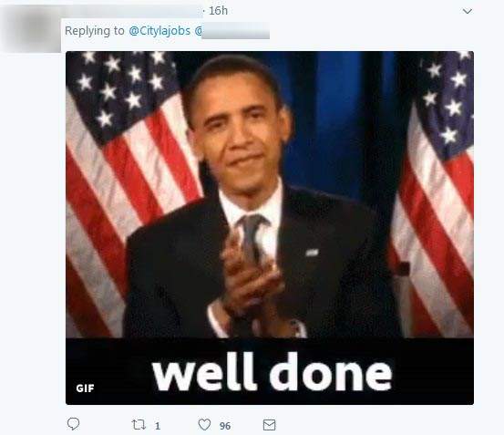Click the GIF badge label
This screenshot has width=504, height=435.
pyautogui.click(x=85, y=388)
